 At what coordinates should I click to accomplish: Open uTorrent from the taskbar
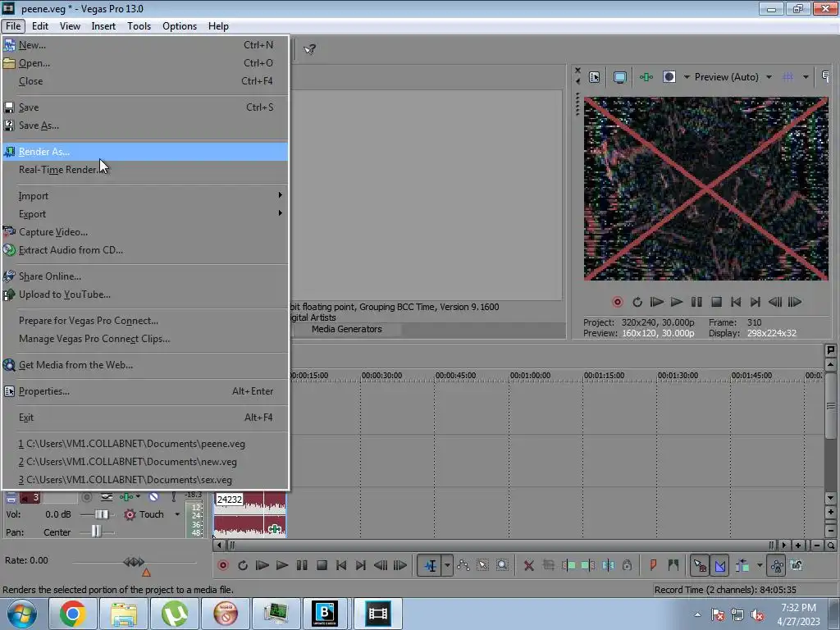(x=175, y=614)
